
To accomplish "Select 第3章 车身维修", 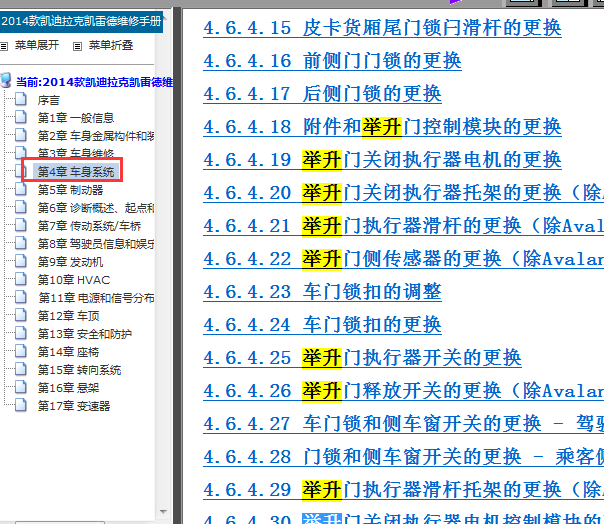I will [x=76, y=153].
